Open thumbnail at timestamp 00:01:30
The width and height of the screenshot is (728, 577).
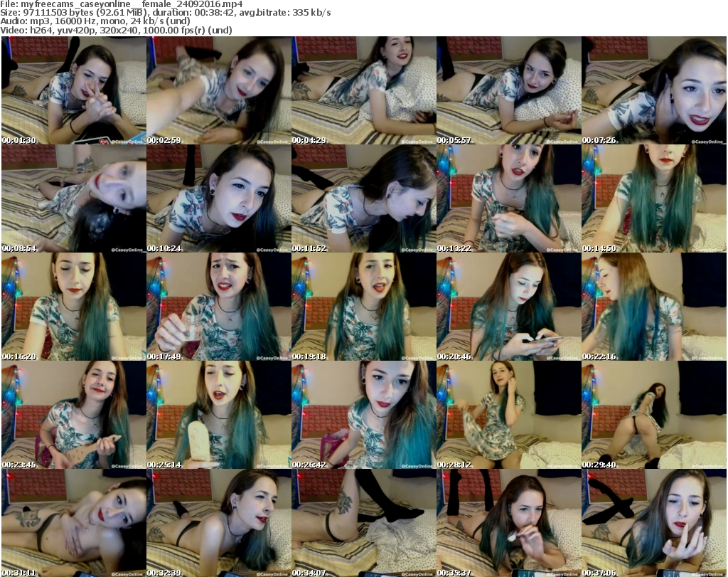pyautogui.click(x=74, y=90)
